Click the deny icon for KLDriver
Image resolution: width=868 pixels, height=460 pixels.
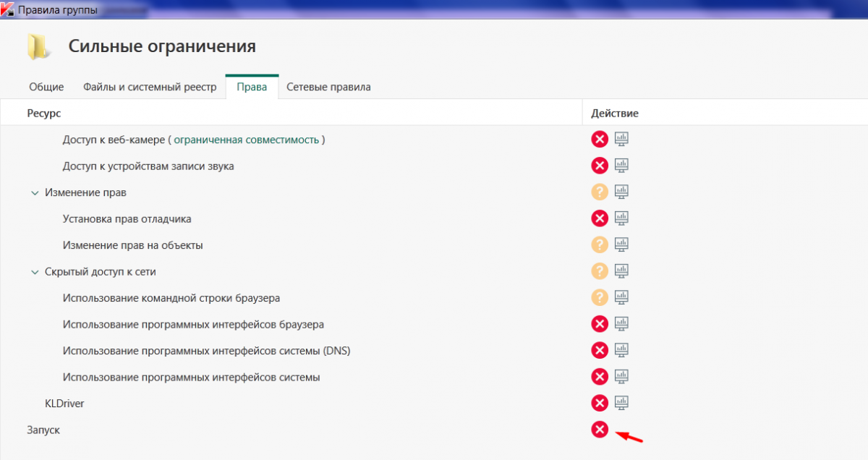pyautogui.click(x=600, y=403)
